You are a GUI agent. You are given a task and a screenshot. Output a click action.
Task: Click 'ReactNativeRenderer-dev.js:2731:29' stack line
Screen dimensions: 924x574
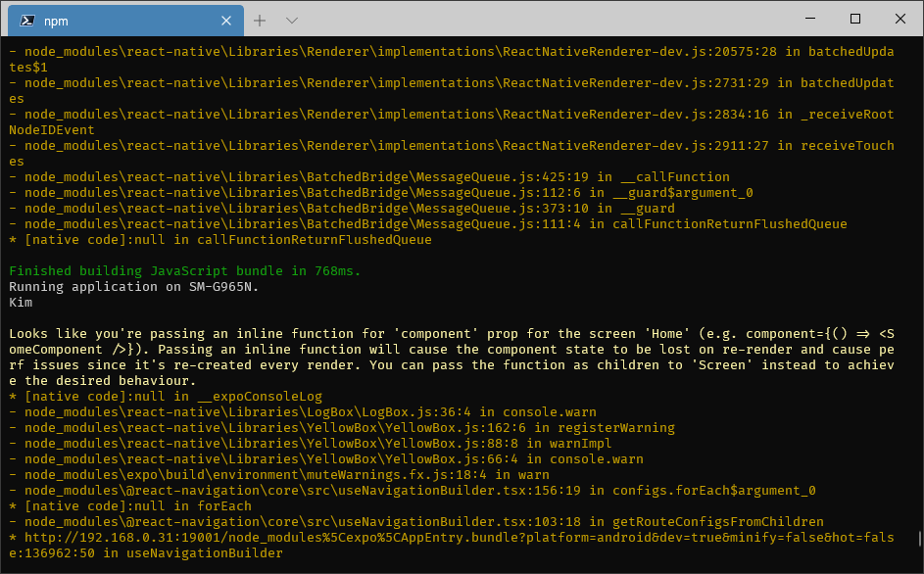[452, 91]
